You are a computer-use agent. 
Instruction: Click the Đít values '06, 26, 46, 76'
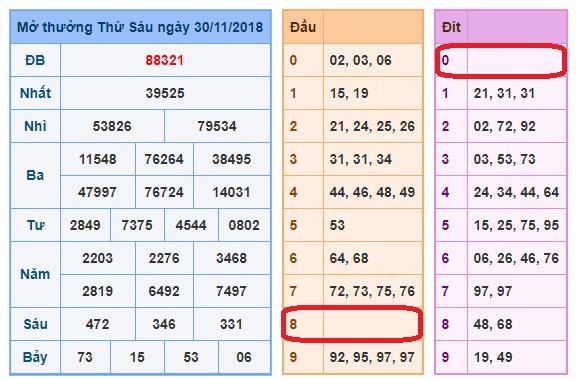[516, 258]
